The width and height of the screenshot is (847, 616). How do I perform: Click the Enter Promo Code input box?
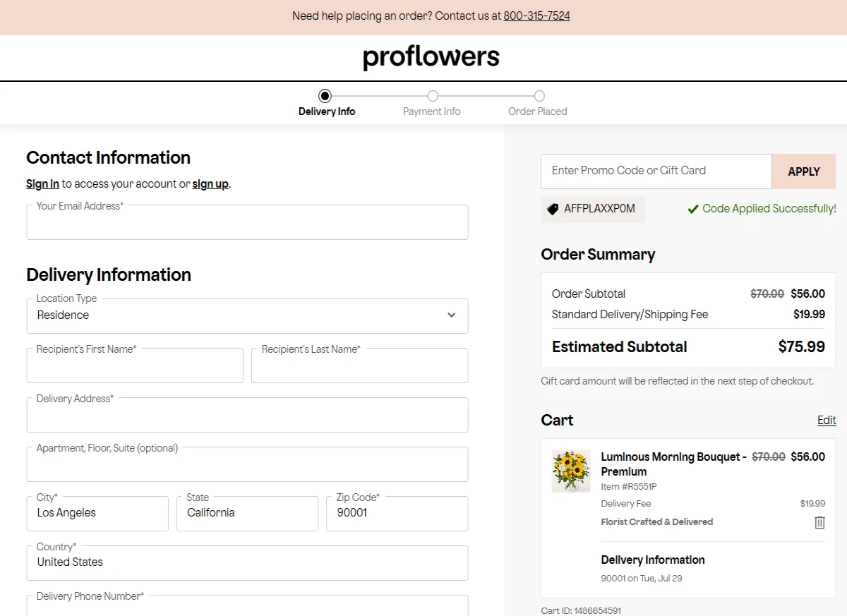pos(656,171)
